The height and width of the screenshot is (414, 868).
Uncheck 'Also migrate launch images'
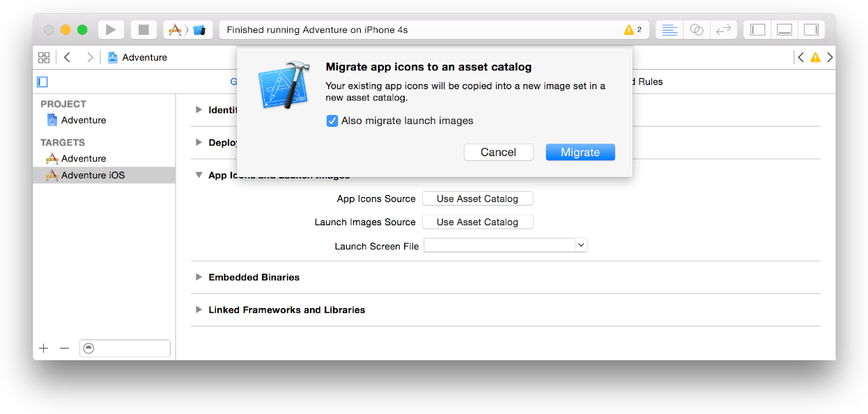pos(332,121)
